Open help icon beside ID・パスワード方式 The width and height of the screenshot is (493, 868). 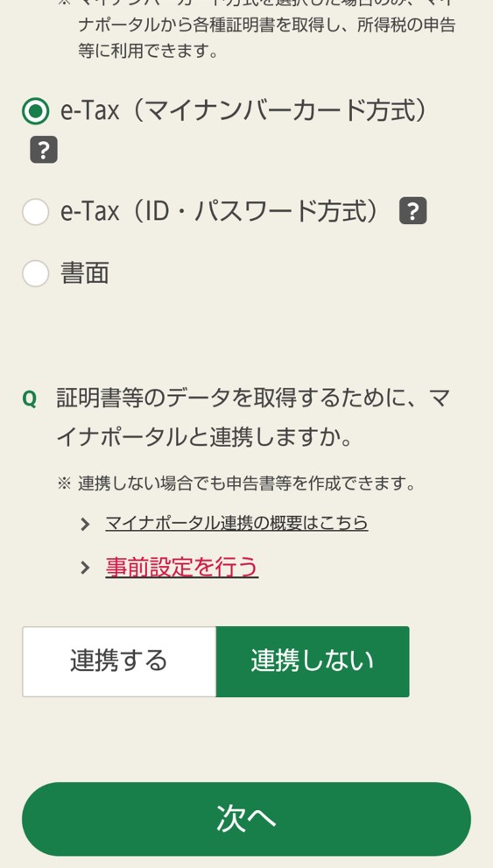(412, 210)
